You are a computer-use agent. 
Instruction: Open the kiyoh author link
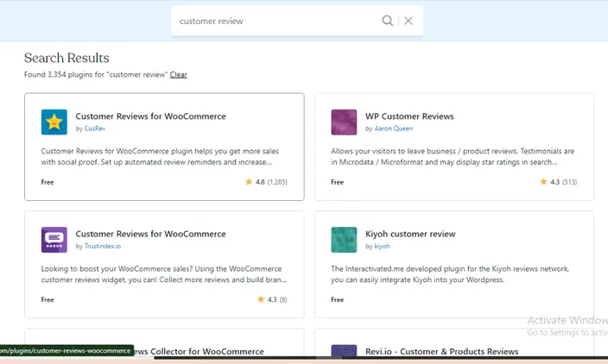click(382, 247)
